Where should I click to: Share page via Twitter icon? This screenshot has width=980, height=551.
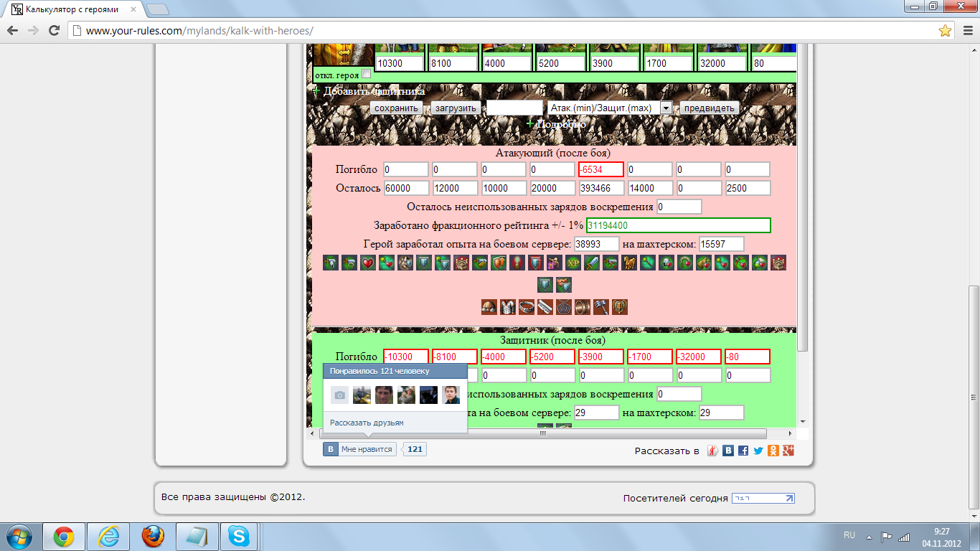758,451
